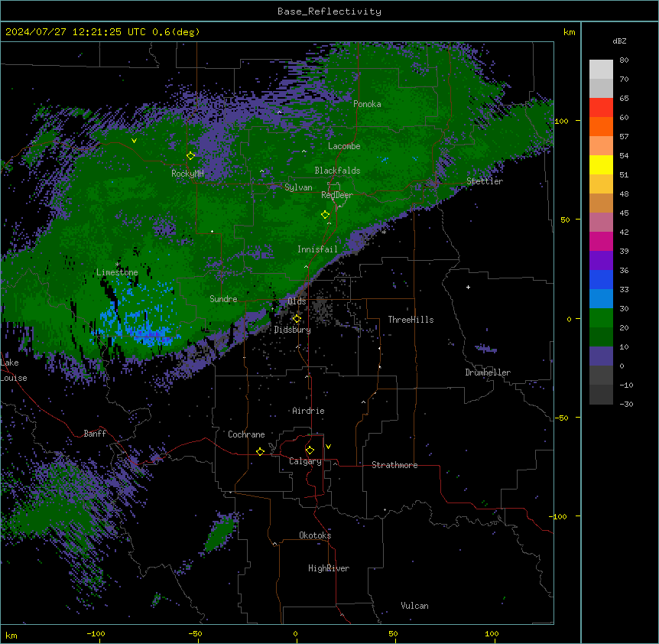This screenshot has height=644, width=659.
Task: Click the Ponoka city label
Action: click(367, 104)
